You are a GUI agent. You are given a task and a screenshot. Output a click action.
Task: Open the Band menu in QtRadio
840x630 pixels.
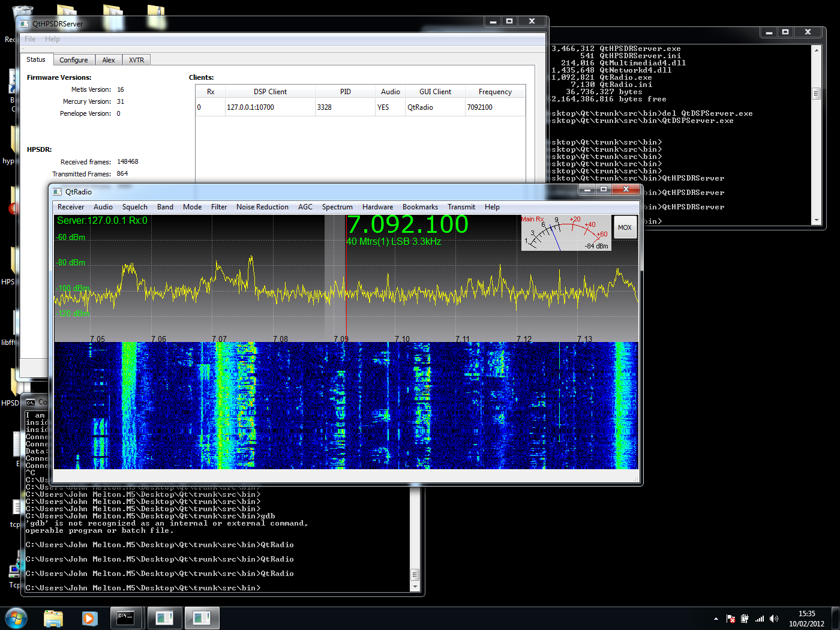[x=165, y=207]
